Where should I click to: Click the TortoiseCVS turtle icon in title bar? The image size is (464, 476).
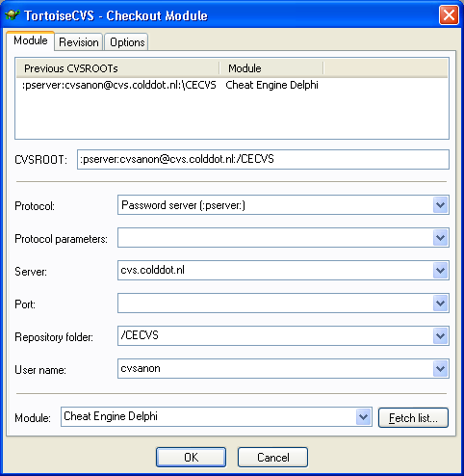[13, 14]
